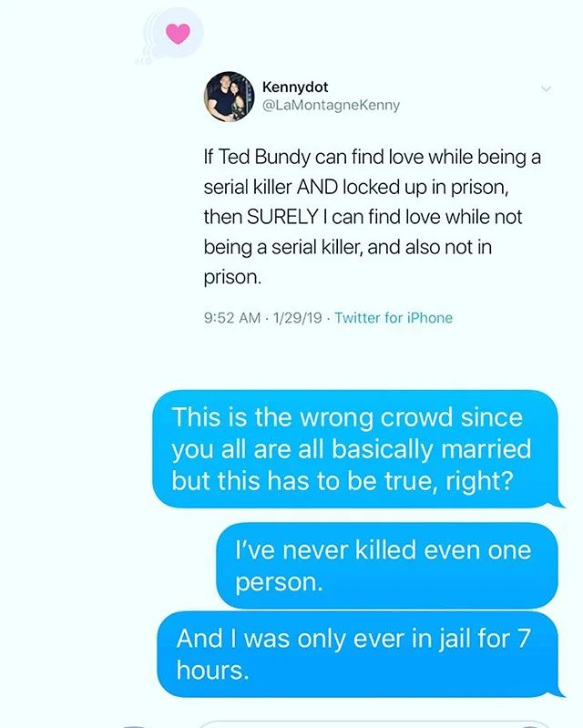
Task: Open the apps button beside the message field
Action: [135, 725]
